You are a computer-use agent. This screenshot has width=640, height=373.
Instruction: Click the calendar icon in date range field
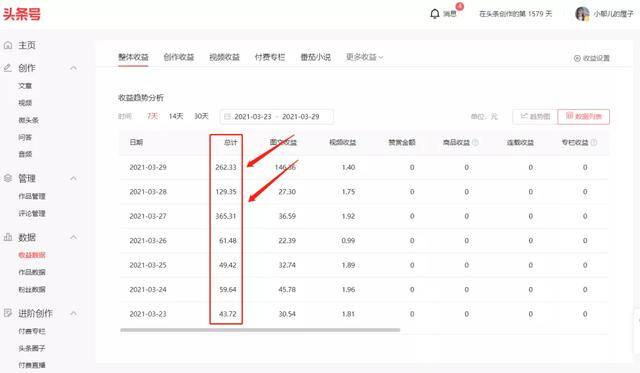(x=227, y=116)
